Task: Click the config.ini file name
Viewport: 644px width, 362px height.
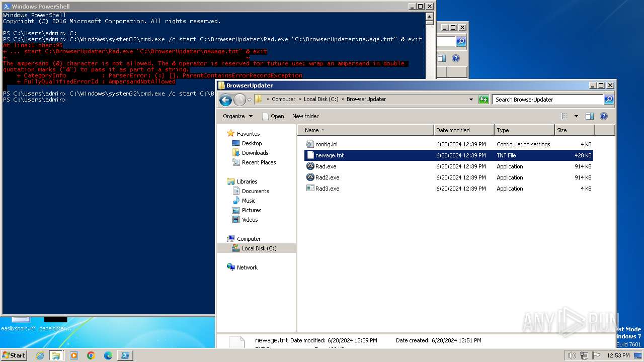Action: (327, 144)
